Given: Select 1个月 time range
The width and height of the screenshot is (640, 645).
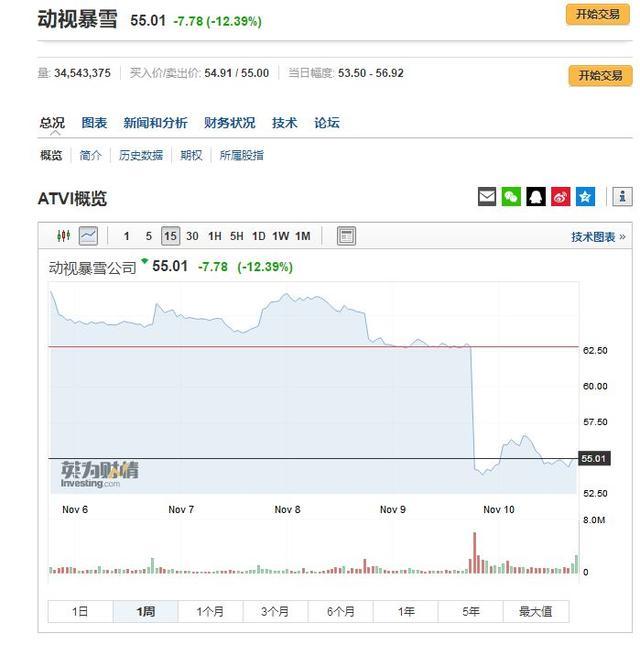Looking at the screenshot, I should pos(211,612).
